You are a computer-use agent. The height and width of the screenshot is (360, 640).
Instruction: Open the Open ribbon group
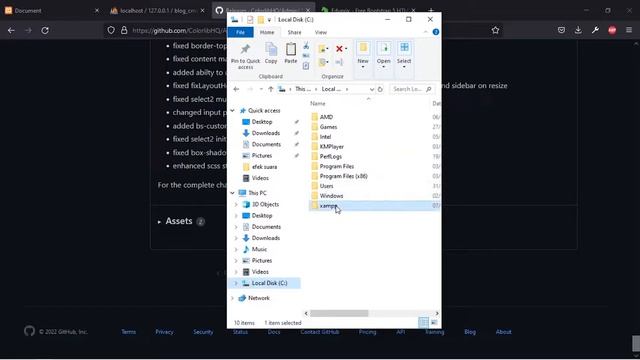384,56
